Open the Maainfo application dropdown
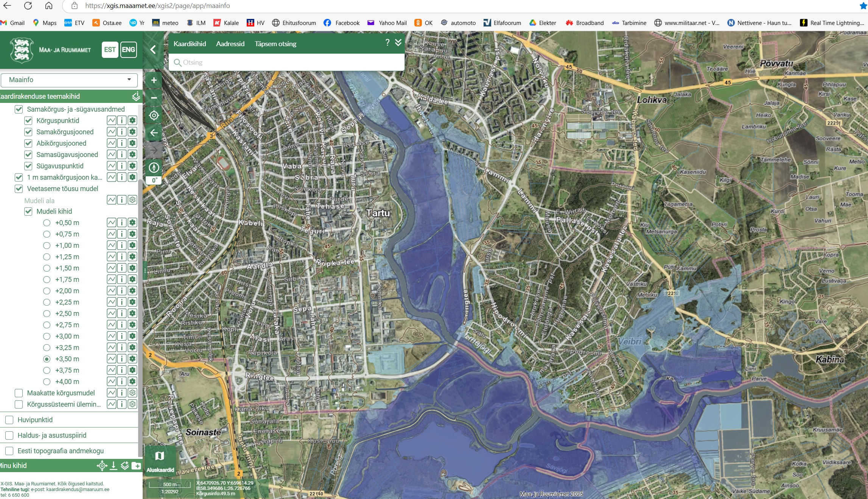Screen dimensions: 868x499 (69, 80)
